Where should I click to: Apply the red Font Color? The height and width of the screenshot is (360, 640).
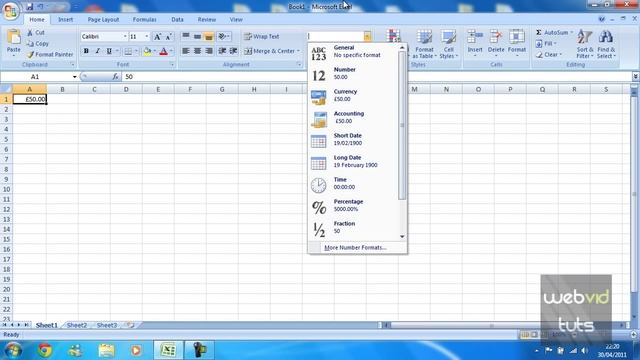164,51
